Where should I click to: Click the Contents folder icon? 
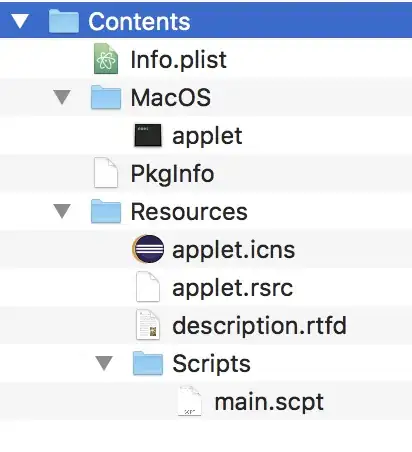(x=64, y=21)
